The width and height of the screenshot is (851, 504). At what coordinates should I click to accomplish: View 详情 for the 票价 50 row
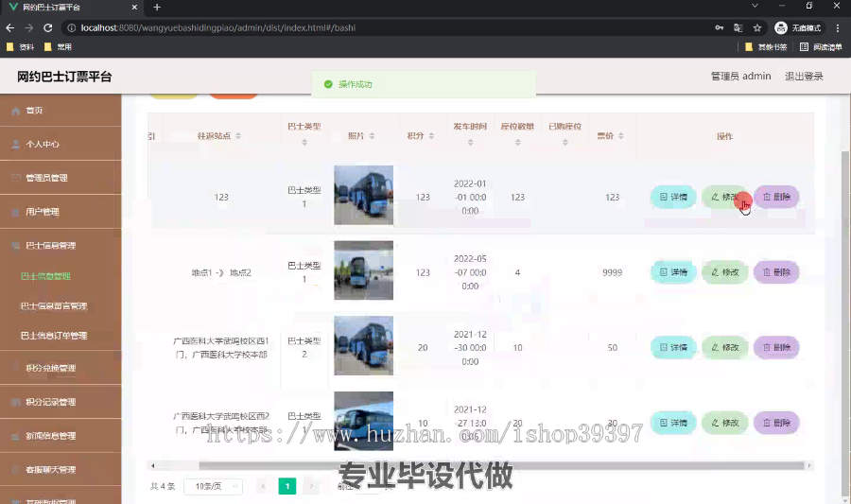tap(673, 347)
